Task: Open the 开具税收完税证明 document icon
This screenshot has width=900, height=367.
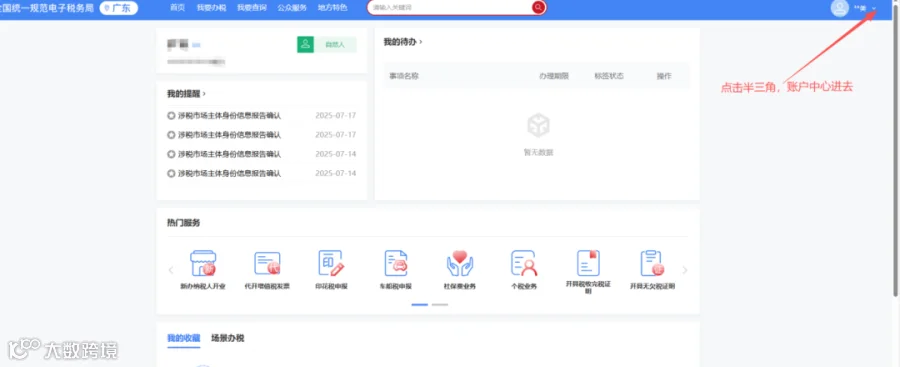Action: pyautogui.click(x=588, y=264)
